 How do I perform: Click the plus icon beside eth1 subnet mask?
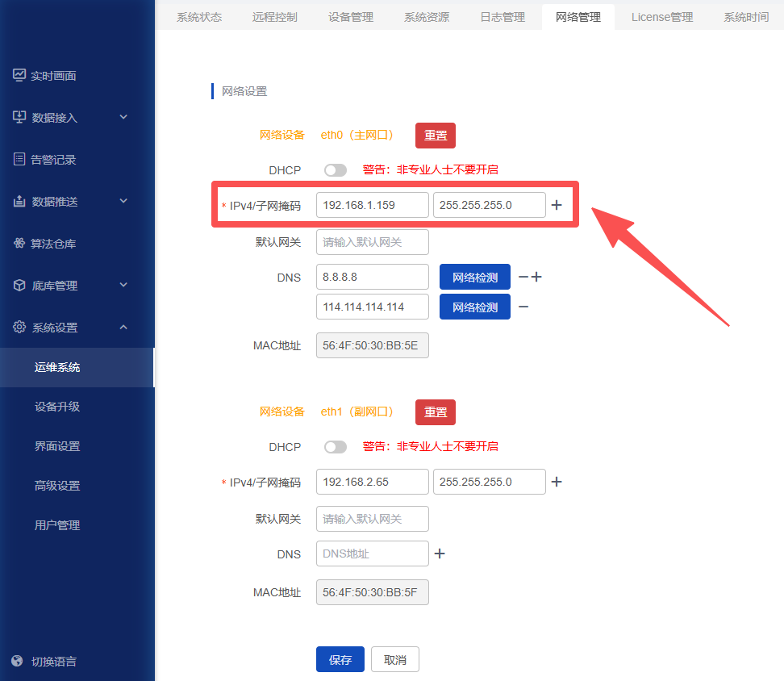pyautogui.click(x=557, y=482)
